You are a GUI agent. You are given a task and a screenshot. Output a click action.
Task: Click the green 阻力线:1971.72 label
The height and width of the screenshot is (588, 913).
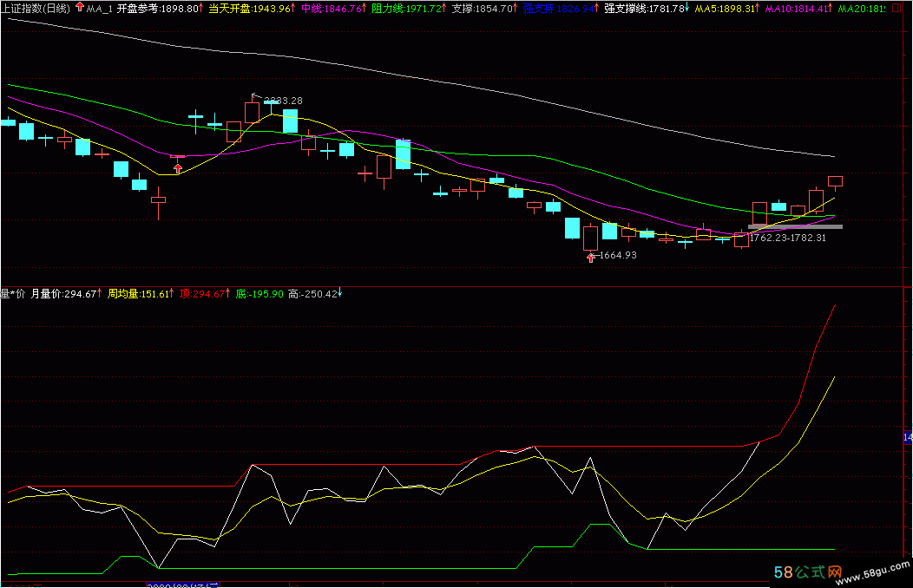pos(406,9)
